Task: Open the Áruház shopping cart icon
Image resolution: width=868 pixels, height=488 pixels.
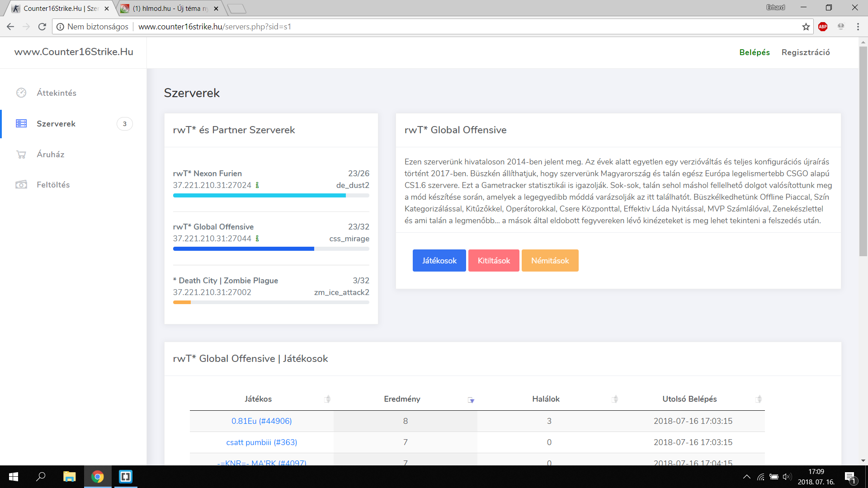Action: point(21,155)
